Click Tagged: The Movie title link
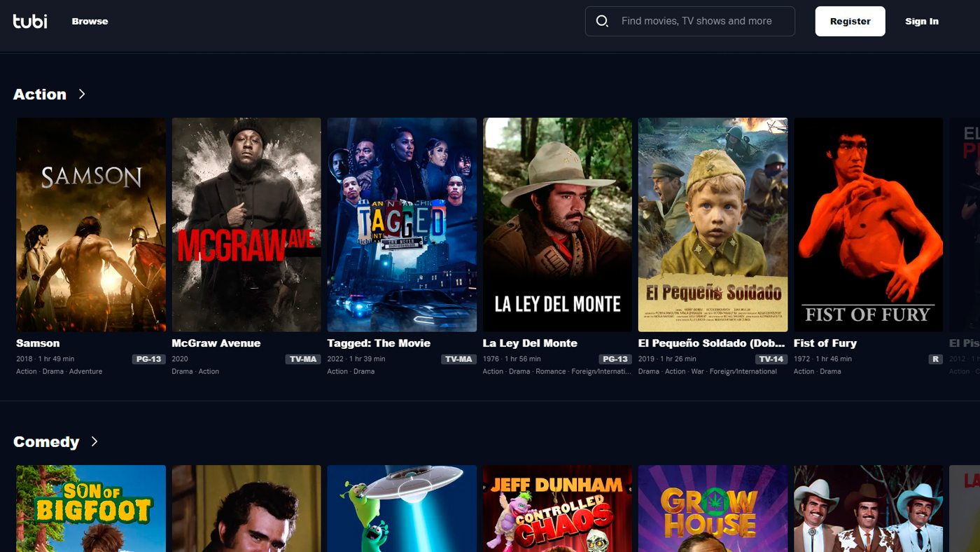 tap(379, 343)
